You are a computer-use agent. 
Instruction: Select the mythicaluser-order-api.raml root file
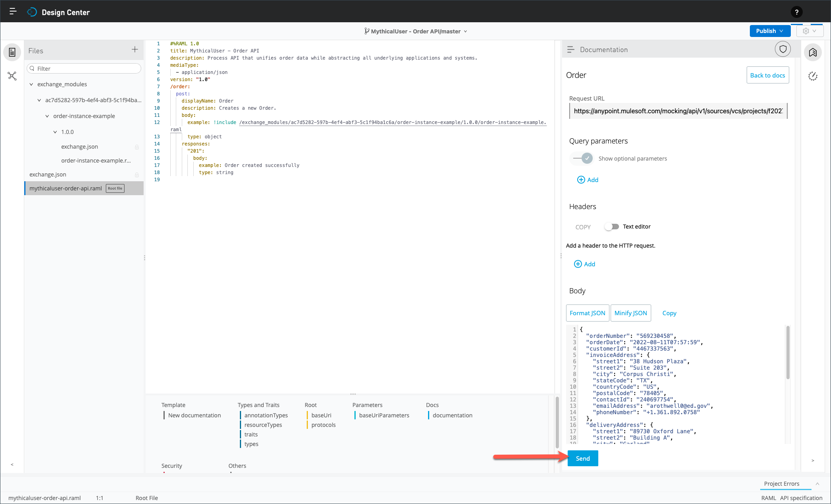(x=84, y=188)
